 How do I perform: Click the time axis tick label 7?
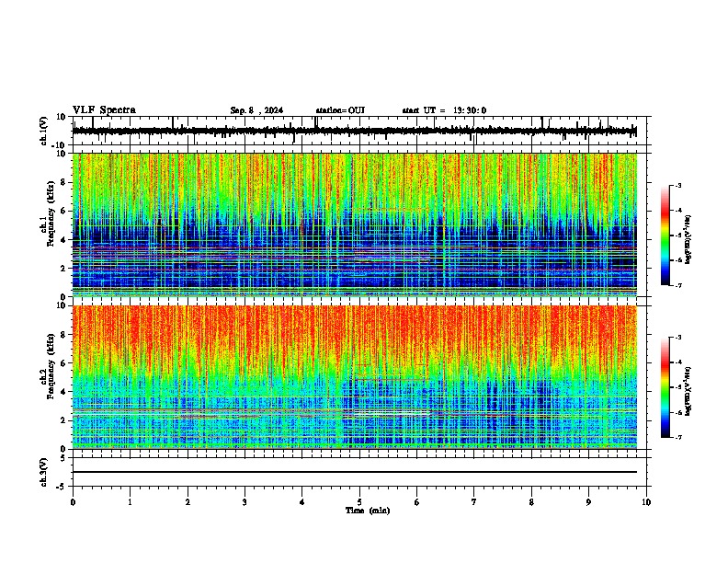coord(474,502)
